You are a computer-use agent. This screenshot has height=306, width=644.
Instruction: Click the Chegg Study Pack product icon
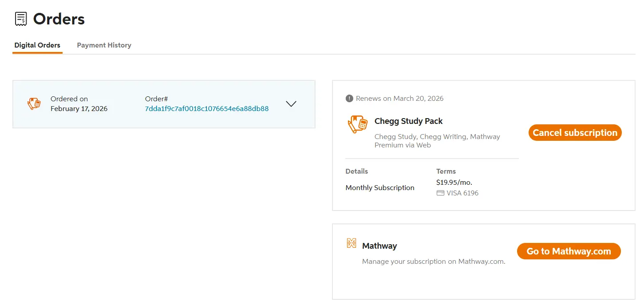(x=358, y=124)
